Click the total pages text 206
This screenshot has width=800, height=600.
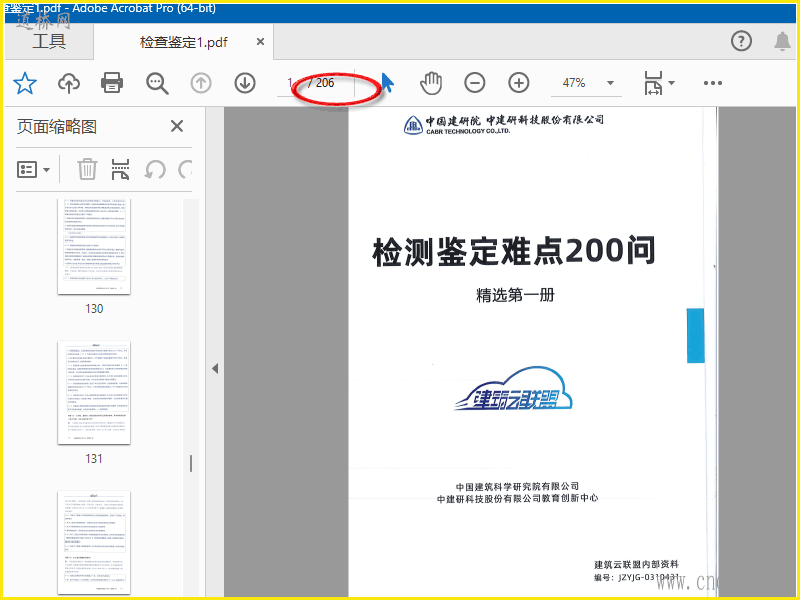coord(325,83)
